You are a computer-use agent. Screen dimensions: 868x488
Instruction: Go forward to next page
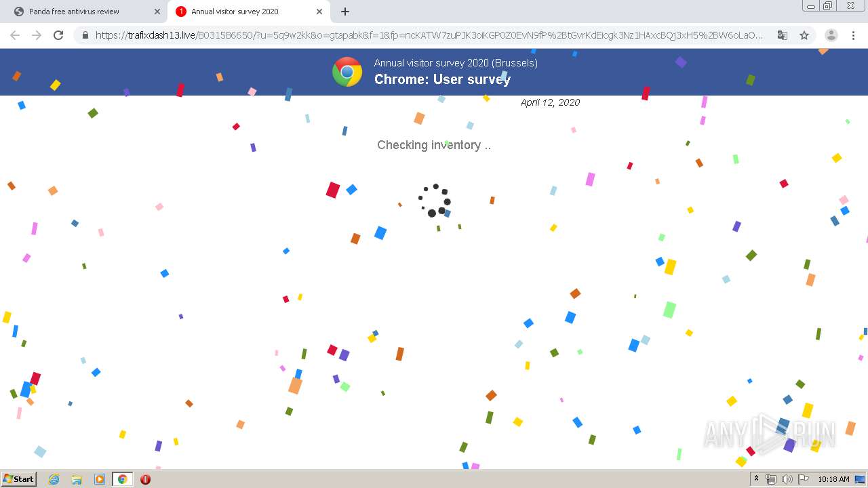click(x=37, y=35)
